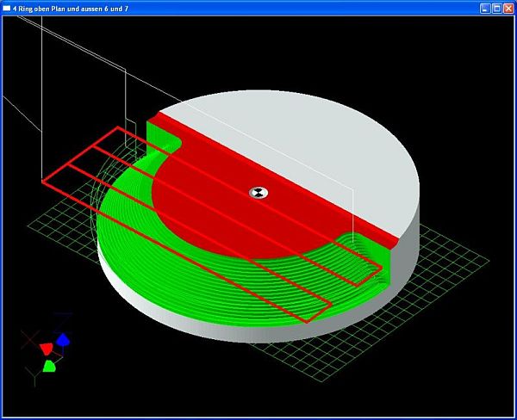Maximize the 4 Ring viewer window
The width and height of the screenshot is (517, 420).
tap(496, 7)
